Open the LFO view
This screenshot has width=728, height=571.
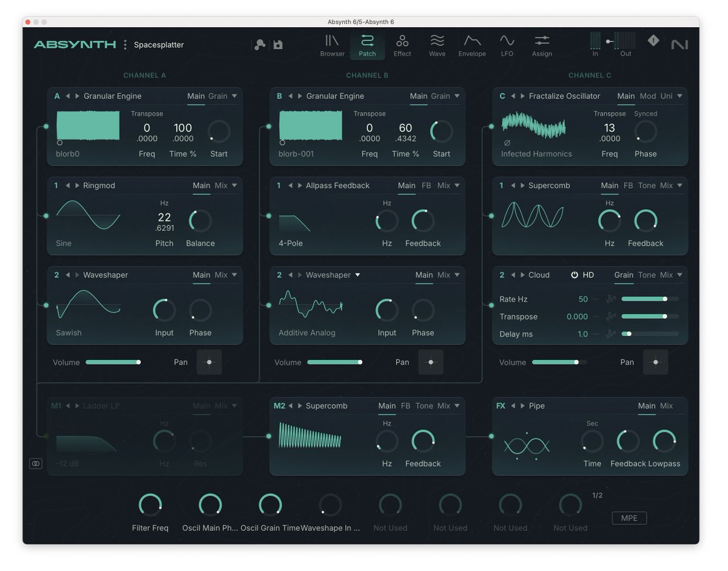click(507, 44)
